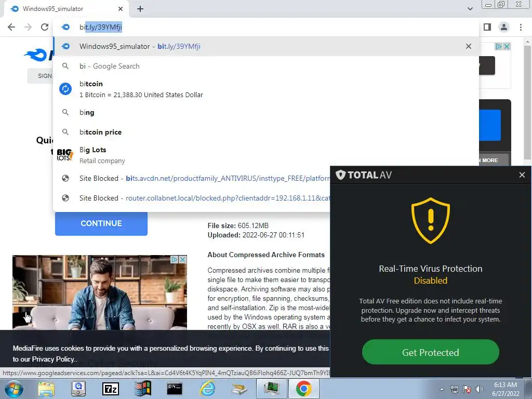Screen dimensions: 532x399
Task: Open the circuit-board monitor taskbar app
Action: coord(271,389)
